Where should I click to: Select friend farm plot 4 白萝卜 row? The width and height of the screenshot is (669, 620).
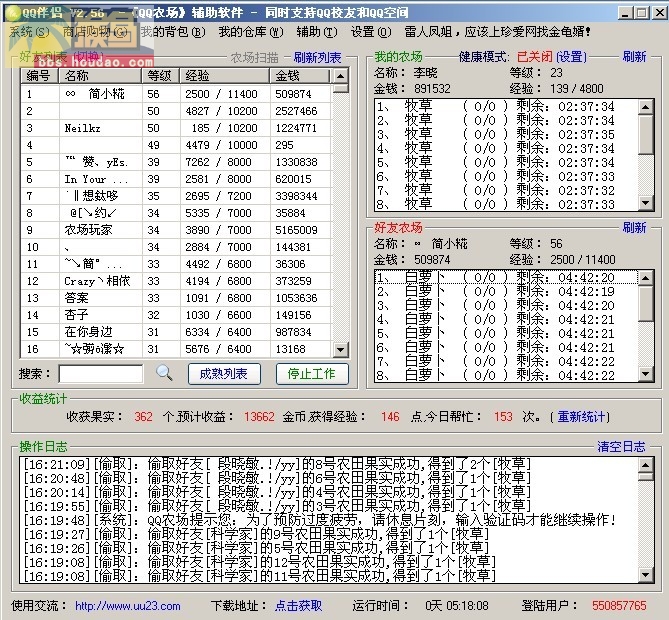[506, 320]
